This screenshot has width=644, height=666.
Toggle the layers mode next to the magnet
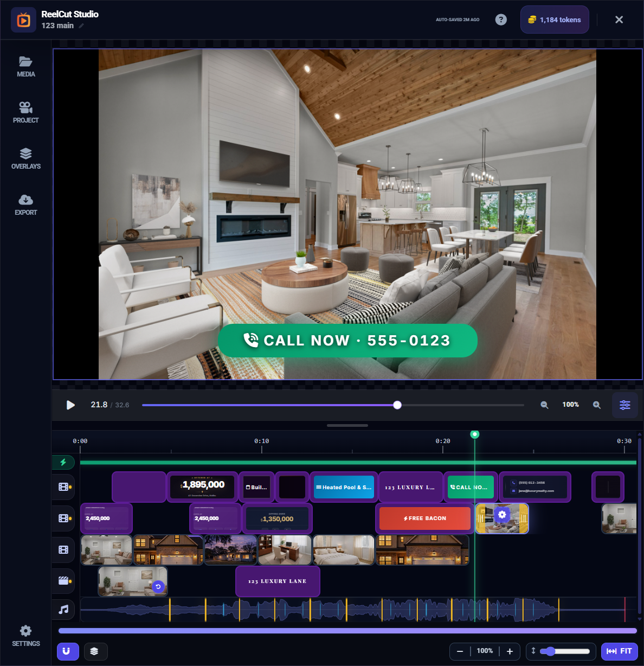96,651
